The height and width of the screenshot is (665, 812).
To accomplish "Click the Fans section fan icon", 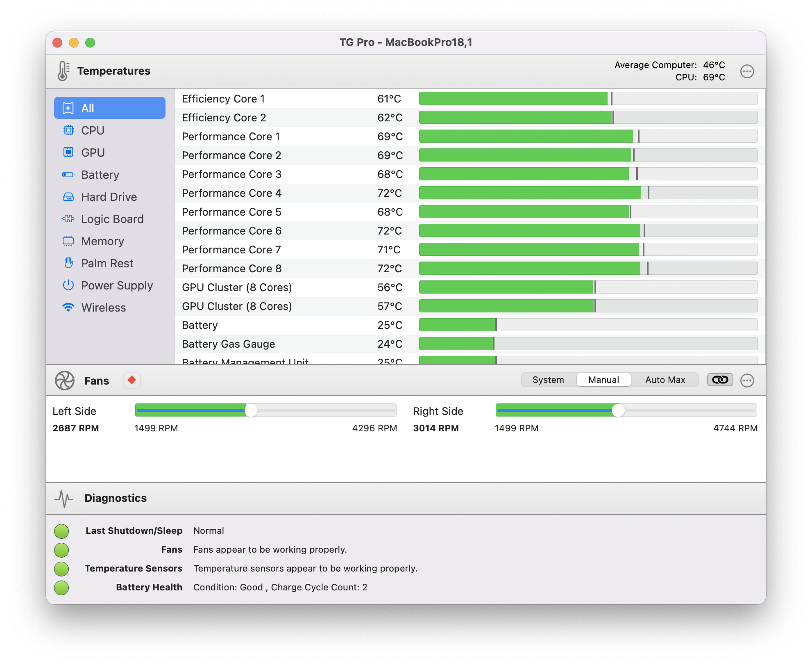I will (x=65, y=380).
